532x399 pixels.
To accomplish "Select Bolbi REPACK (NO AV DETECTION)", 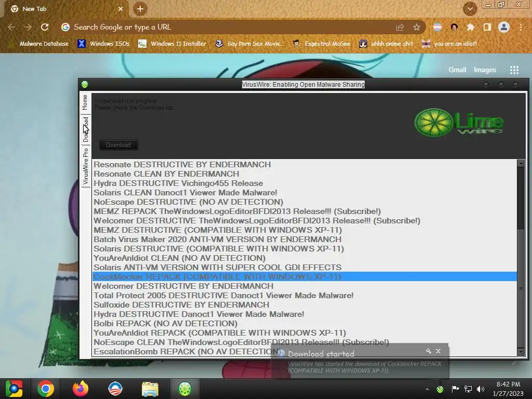I will pos(304,324).
